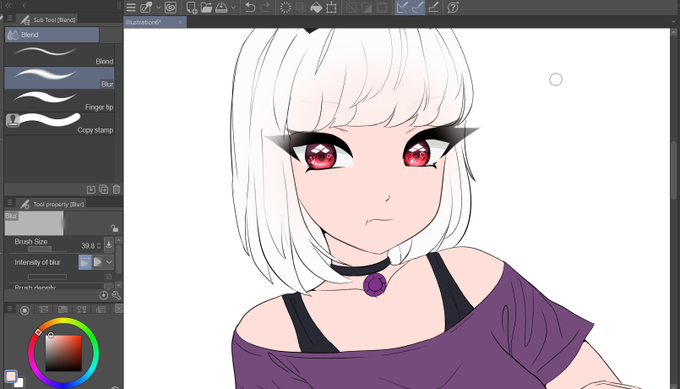Open Sub Tool Detail wrench icon
The image size is (680, 389).
[116, 295]
